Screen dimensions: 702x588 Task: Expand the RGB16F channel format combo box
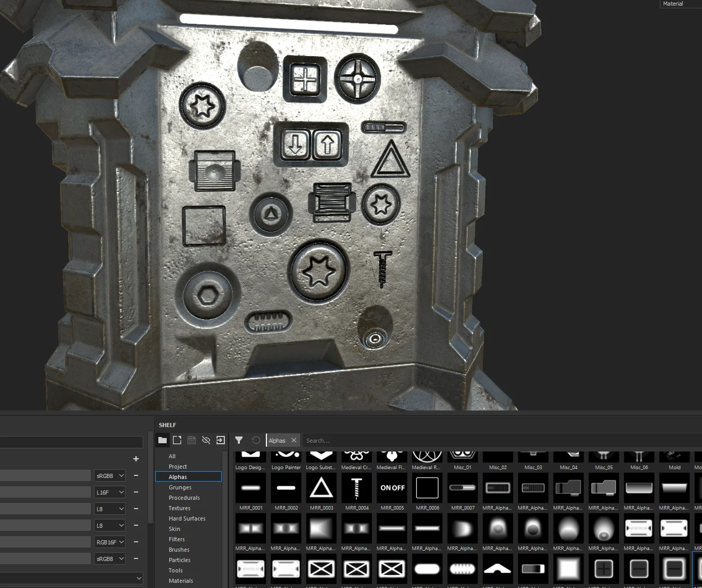(109, 542)
